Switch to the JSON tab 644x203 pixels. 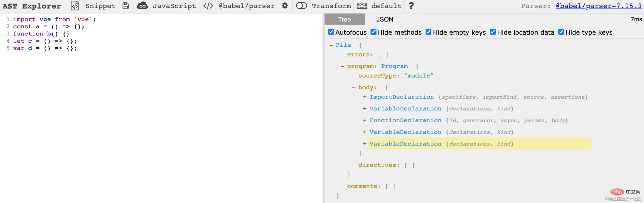coord(384,19)
